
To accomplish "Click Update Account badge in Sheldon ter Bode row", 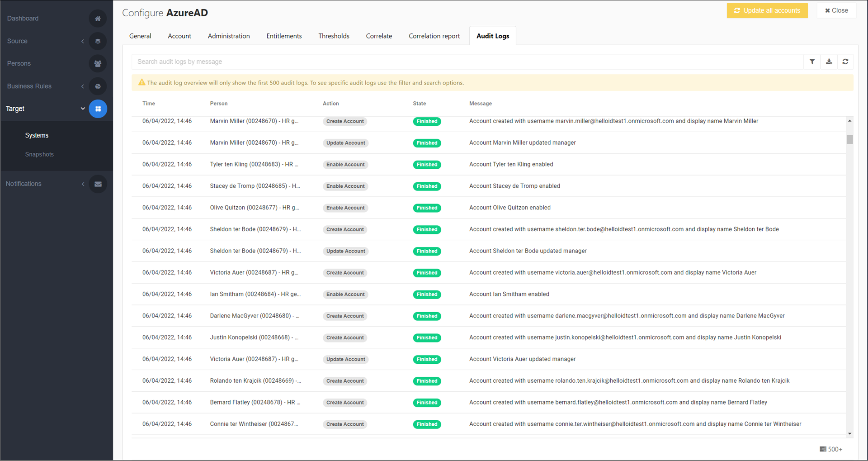I will click(346, 251).
